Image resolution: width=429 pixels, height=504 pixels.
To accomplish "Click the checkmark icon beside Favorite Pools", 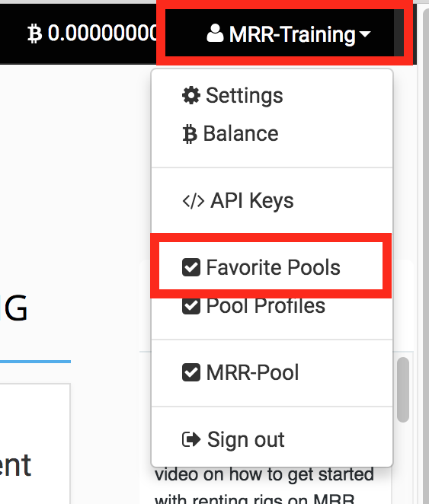I will click(x=191, y=267).
